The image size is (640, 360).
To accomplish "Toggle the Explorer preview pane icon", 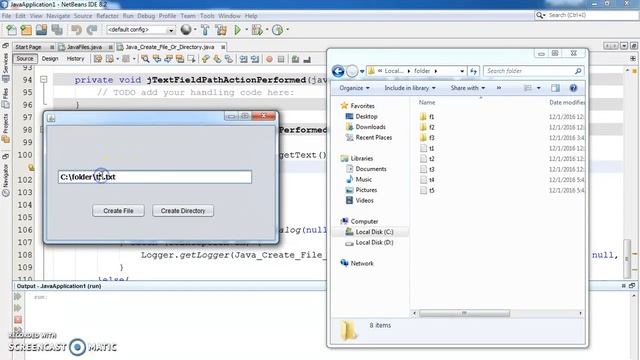I will click(555, 88).
